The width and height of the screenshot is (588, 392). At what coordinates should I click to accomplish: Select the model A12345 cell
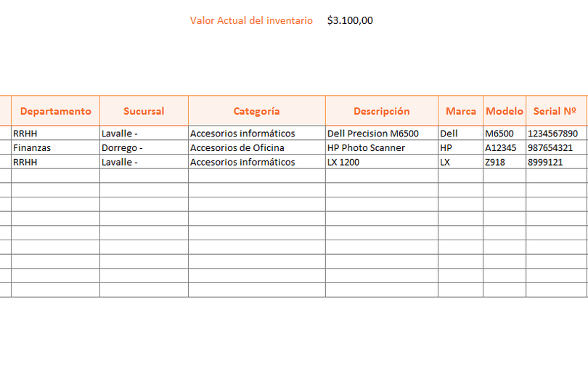pyautogui.click(x=505, y=147)
